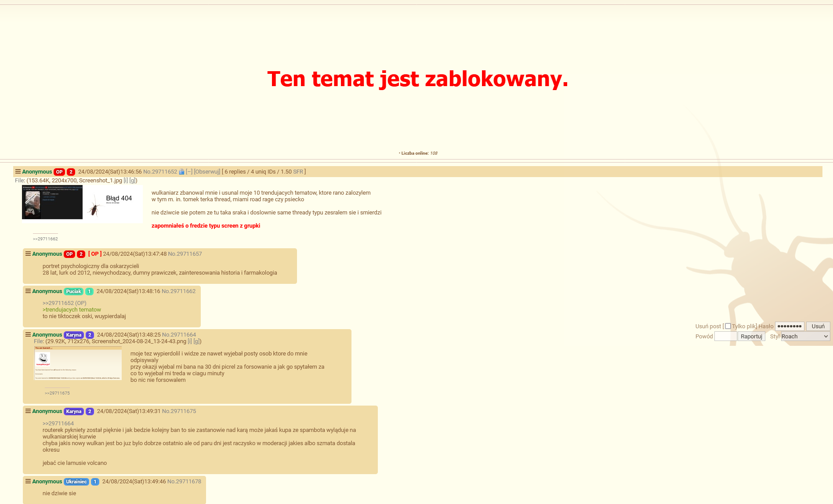Click post count badge 2 on post 29711657

pos(81,254)
